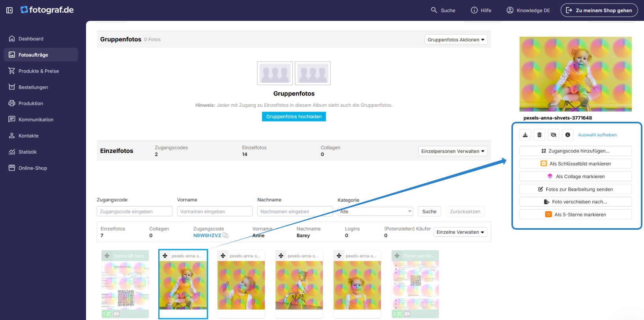Download the selected photo via download icon

tap(525, 135)
